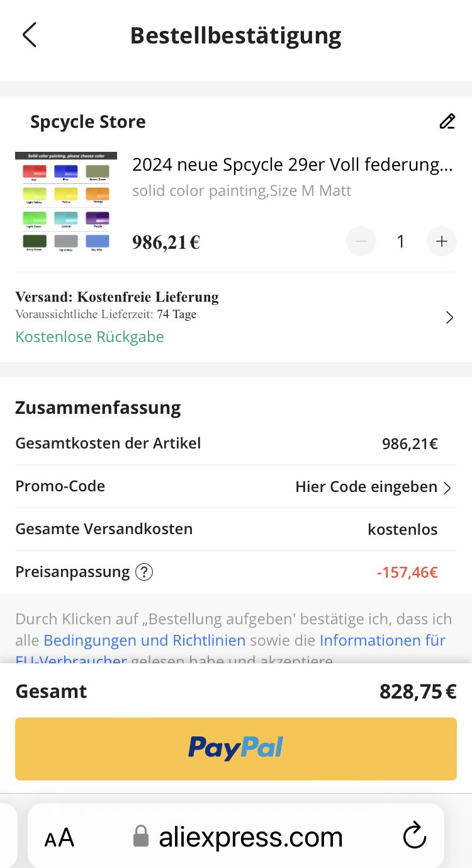Click the pencil edit icon for Spcycle Store
Screen dimensions: 472x868
tap(447, 121)
